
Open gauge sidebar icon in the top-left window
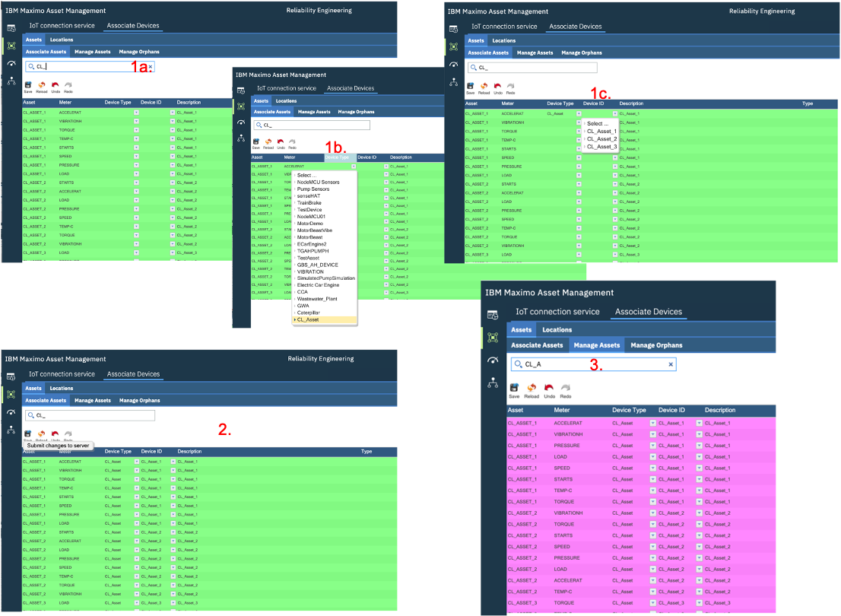click(11, 63)
